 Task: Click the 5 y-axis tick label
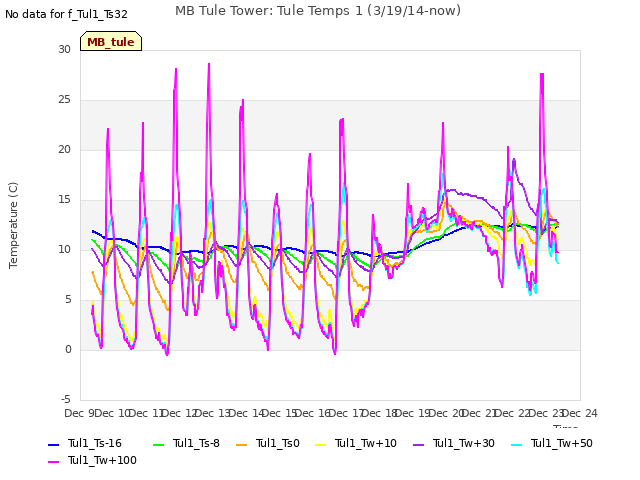click(x=68, y=300)
